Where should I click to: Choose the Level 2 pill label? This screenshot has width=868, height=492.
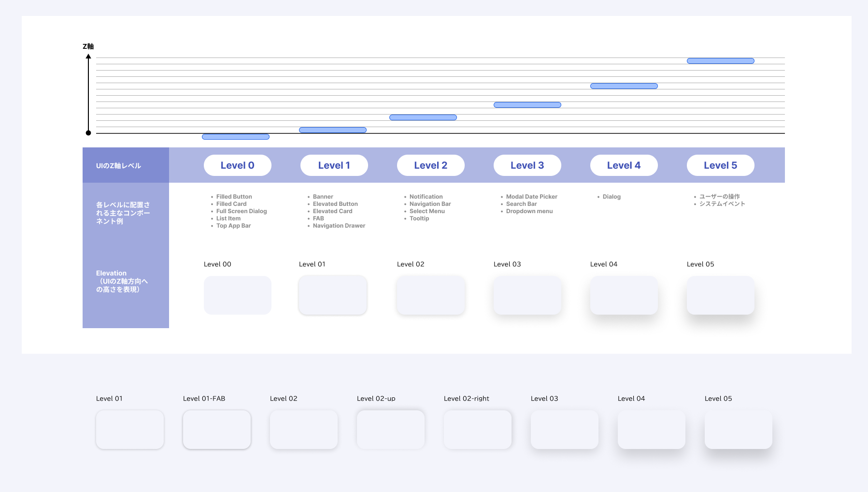click(x=430, y=165)
